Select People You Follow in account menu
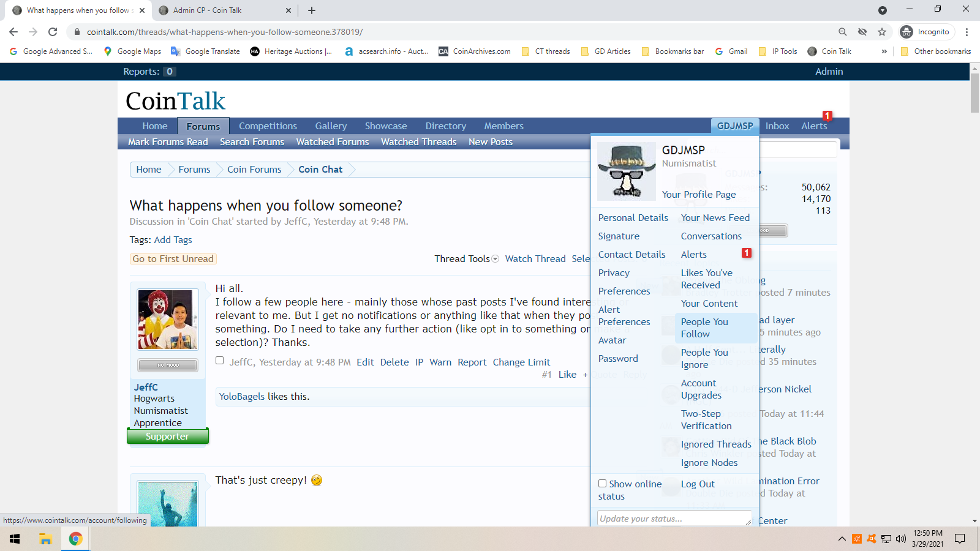 point(704,328)
